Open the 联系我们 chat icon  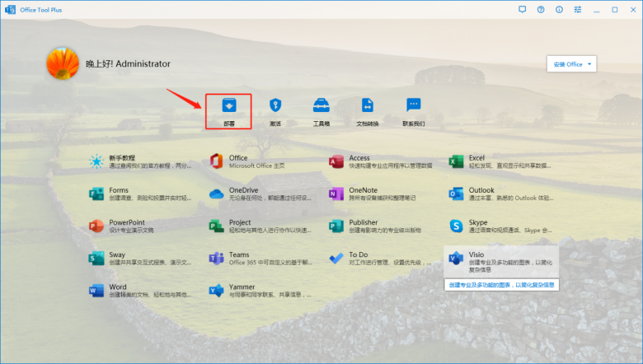click(413, 105)
